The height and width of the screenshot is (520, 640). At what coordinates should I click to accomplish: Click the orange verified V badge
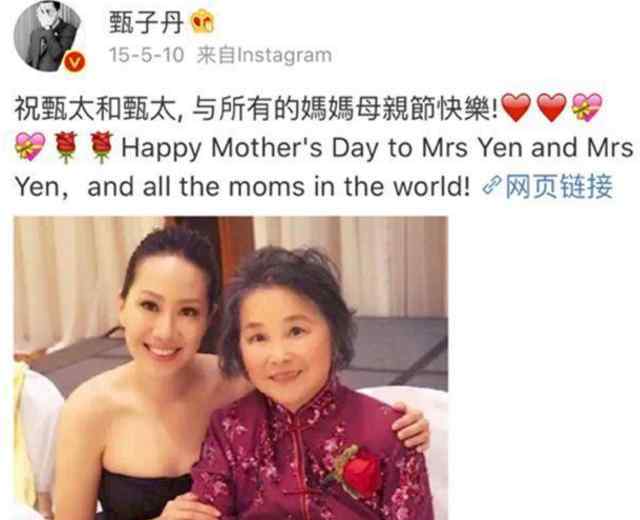click(74, 62)
